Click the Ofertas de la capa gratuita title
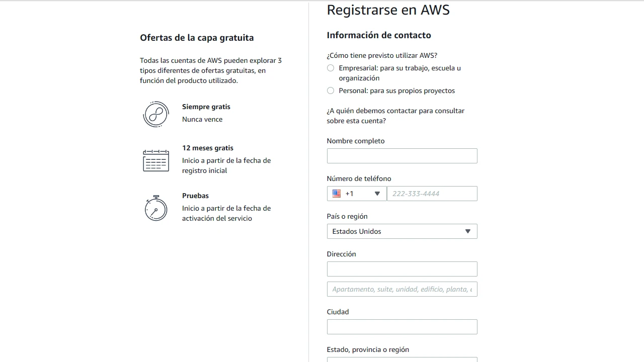The width and height of the screenshot is (644, 362). [x=197, y=38]
